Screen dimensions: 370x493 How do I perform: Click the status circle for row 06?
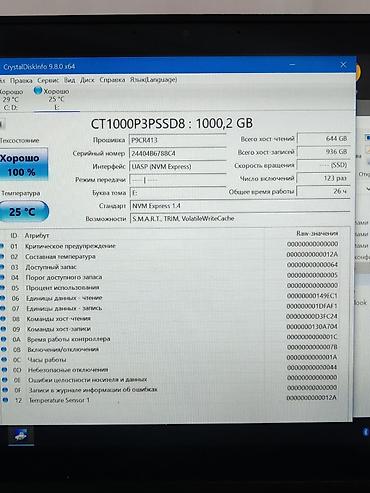tap(2, 298)
